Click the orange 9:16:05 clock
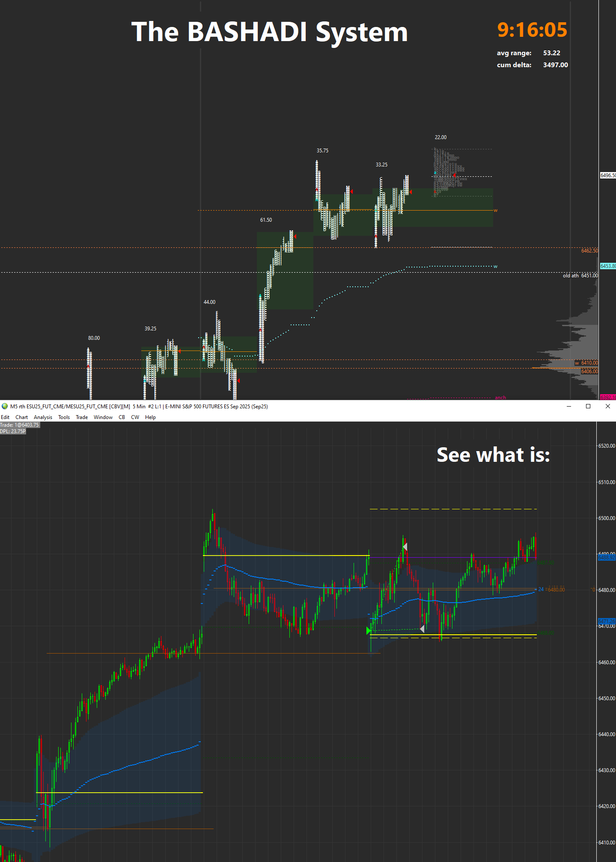The image size is (616, 862). coord(532,30)
